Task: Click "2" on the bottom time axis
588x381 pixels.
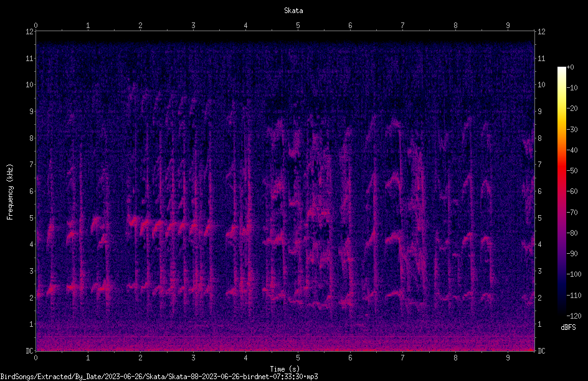Action: click(141, 358)
